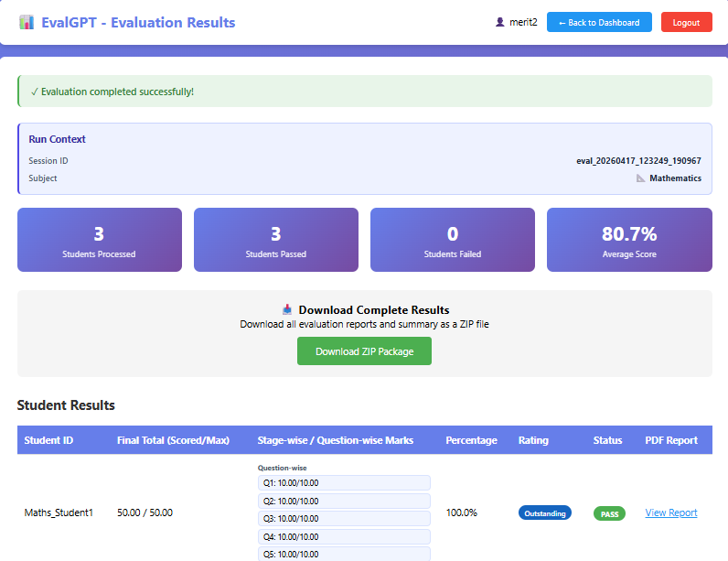728x561 pixels.
Task: Click the Rating column header
Action: [533, 440]
